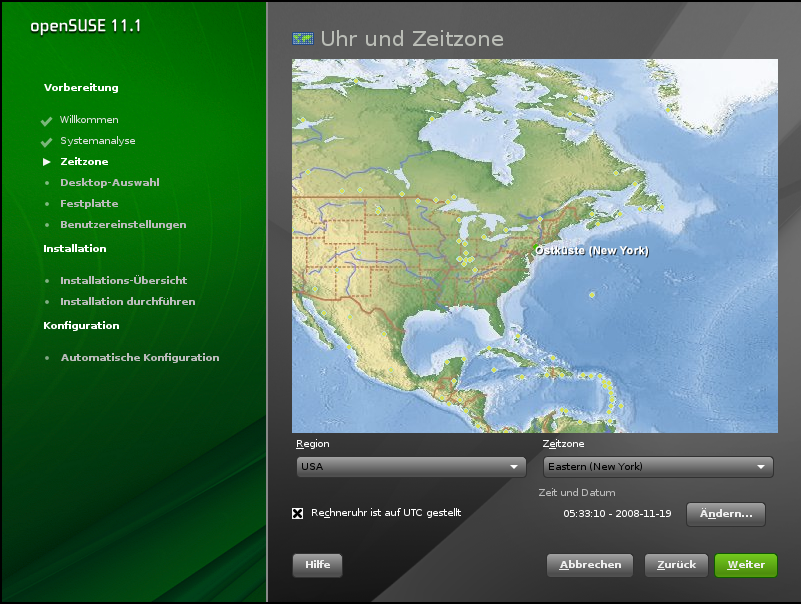
Task: Open the Region dropdown showing USA
Action: coord(411,467)
